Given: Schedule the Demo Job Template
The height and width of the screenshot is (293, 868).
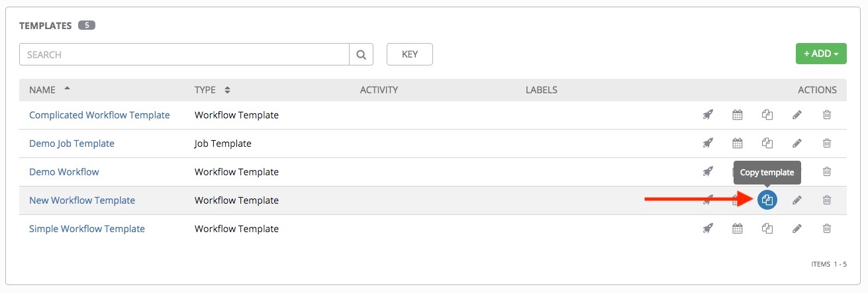Looking at the screenshot, I should tap(738, 144).
